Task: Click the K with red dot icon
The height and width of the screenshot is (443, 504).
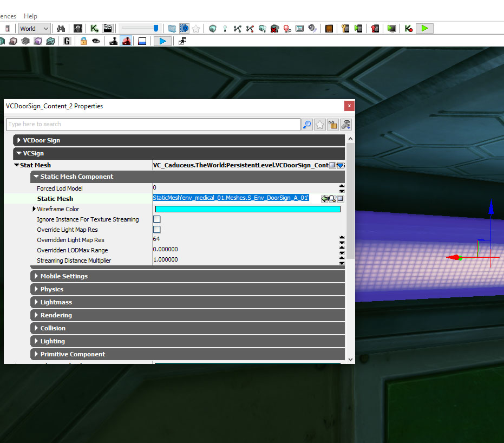Action: coord(409,29)
